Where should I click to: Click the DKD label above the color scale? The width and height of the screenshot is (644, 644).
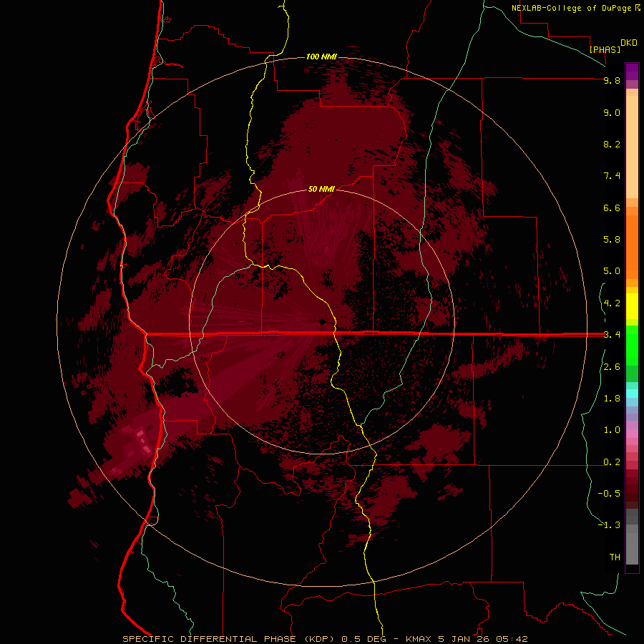click(629, 43)
